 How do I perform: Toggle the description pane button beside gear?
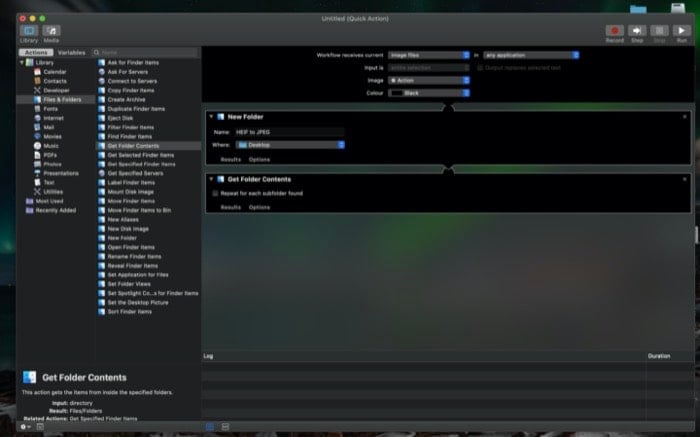pyautogui.click(x=40, y=427)
